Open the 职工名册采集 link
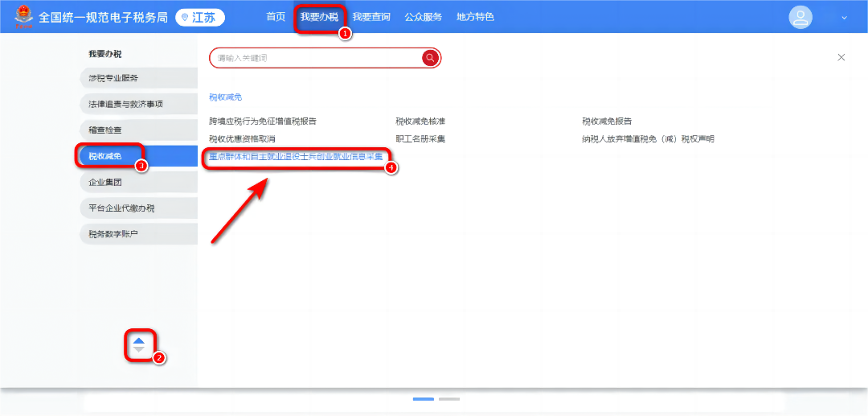868x416 pixels. tap(420, 139)
